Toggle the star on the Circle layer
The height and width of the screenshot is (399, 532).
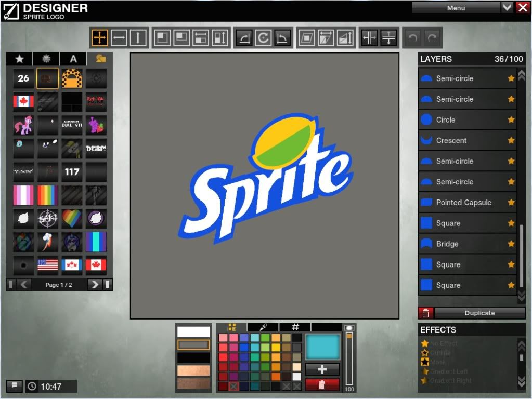pyautogui.click(x=511, y=119)
